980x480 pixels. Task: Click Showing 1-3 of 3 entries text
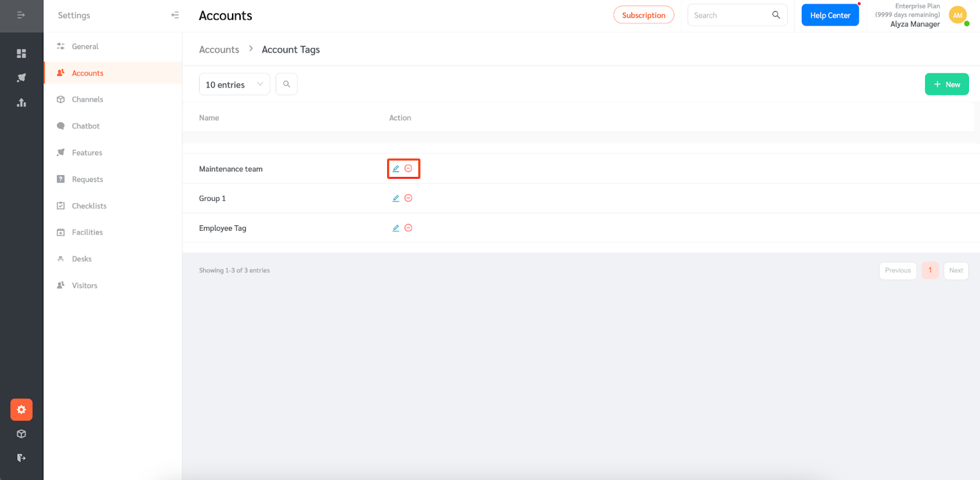(x=234, y=271)
